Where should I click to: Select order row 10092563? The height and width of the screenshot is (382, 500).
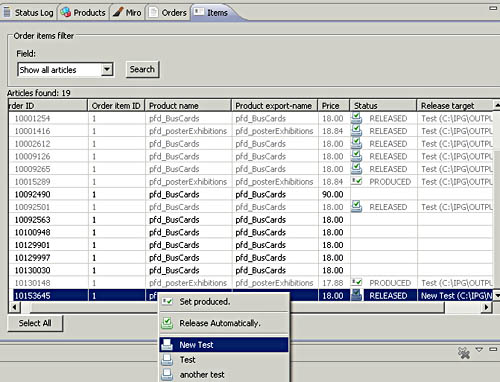pos(251,219)
